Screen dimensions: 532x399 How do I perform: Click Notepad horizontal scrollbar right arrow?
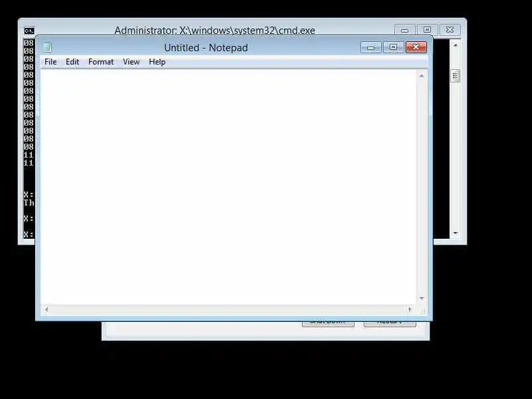pyautogui.click(x=410, y=309)
